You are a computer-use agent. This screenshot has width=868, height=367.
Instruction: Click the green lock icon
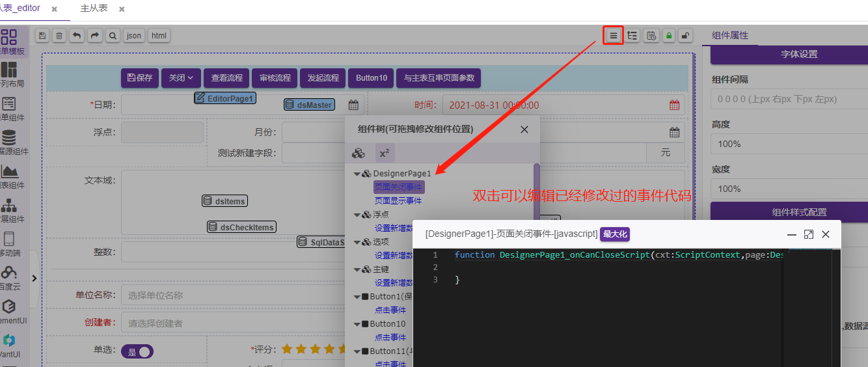(x=668, y=36)
